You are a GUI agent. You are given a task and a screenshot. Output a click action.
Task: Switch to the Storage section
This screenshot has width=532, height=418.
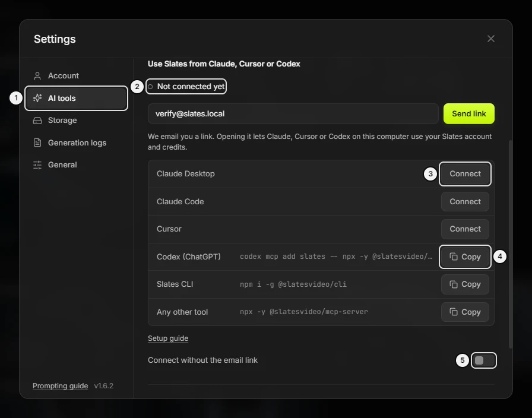[x=77, y=121]
